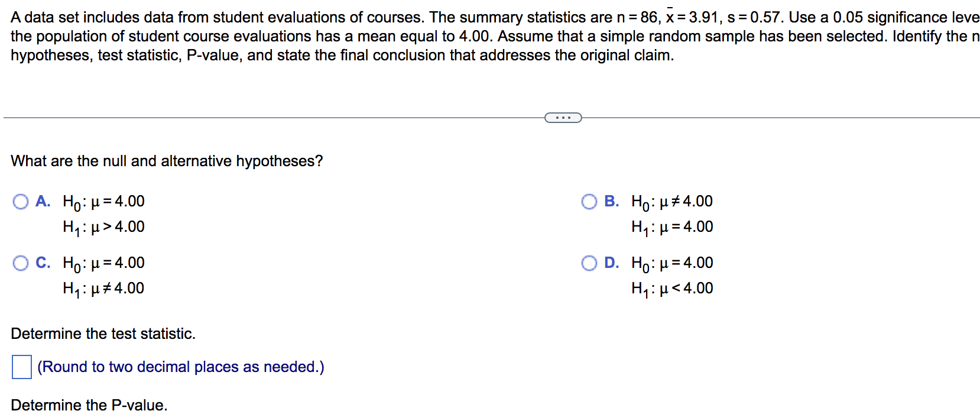Screen dimensions: 980x414
Task: Click the blue letter D label
Action: [x=611, y=263]
